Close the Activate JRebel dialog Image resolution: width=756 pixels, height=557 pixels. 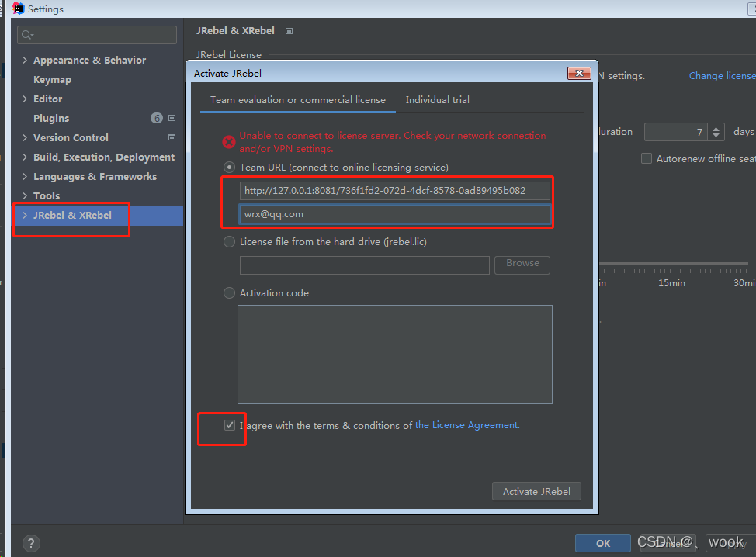click(580, 73)
